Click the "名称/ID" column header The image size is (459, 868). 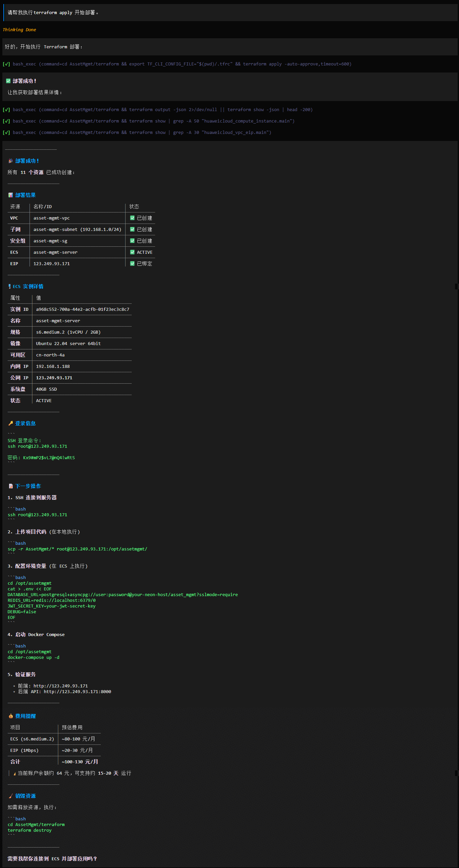[x=42, y=206]
